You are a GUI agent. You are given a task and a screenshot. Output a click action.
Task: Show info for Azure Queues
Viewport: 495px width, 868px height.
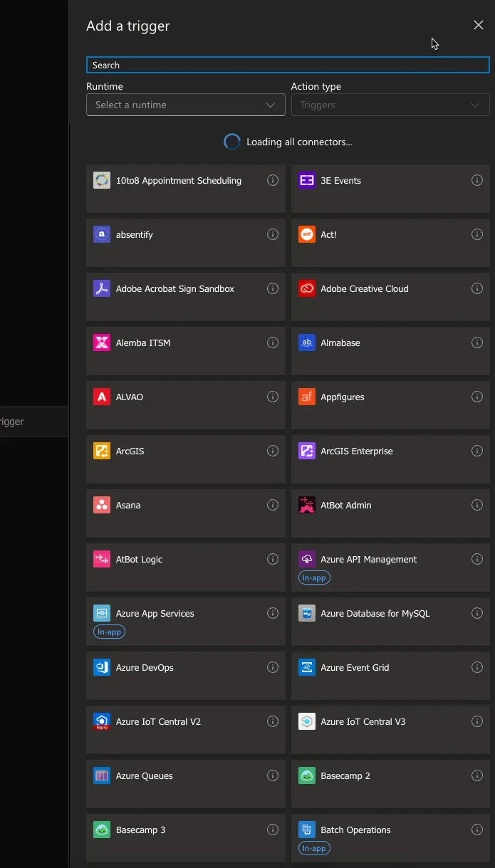273,776
